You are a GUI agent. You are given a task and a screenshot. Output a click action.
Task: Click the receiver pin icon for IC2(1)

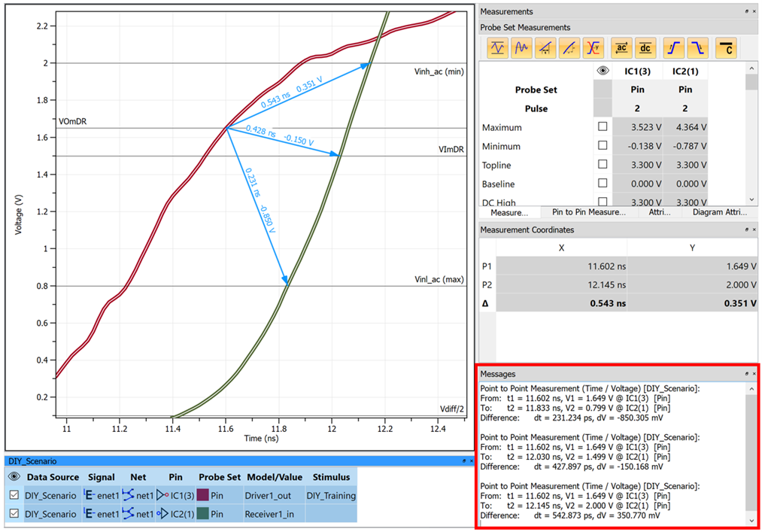tap(162, 513)
